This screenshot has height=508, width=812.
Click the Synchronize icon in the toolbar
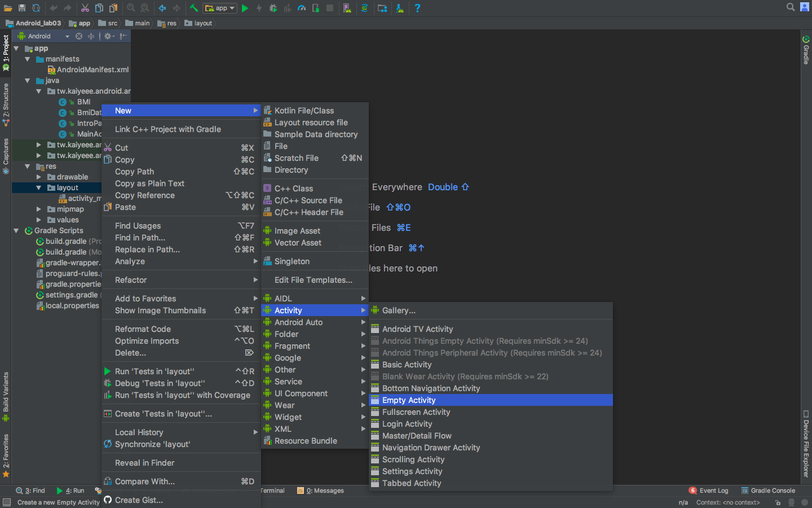click(36, 8)
